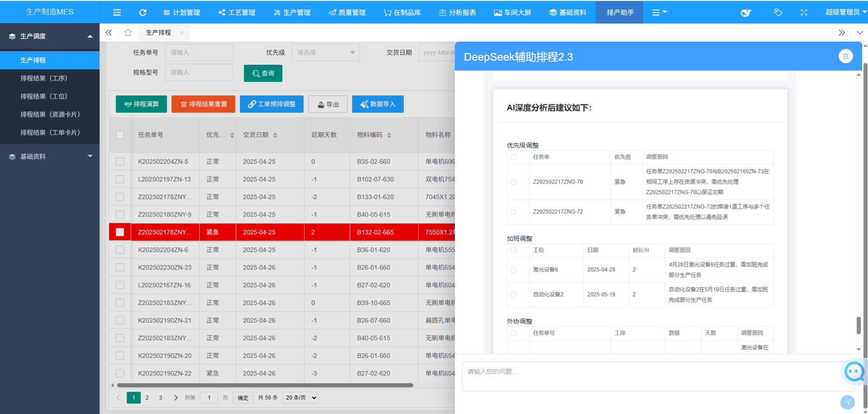Click the fullscreen icon in header
The height and width of the screenshot is (414, 868).
click(804, 12)
